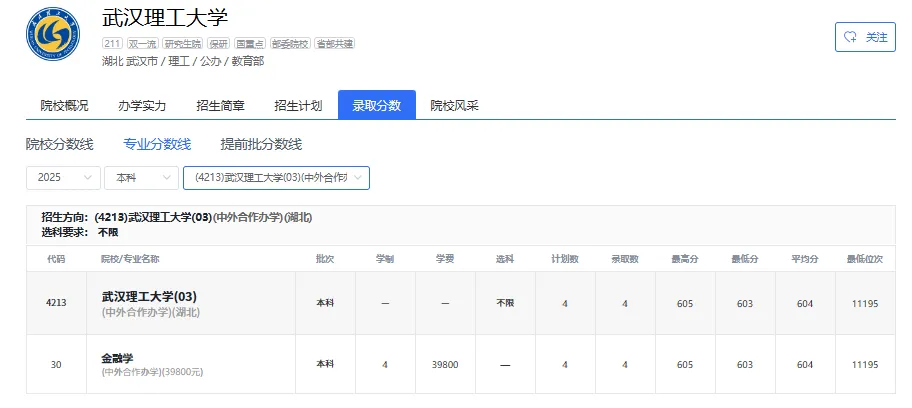The image size is (912, 408).
Task: Go to the 招生计划 tab
Action: coord(298,105)
